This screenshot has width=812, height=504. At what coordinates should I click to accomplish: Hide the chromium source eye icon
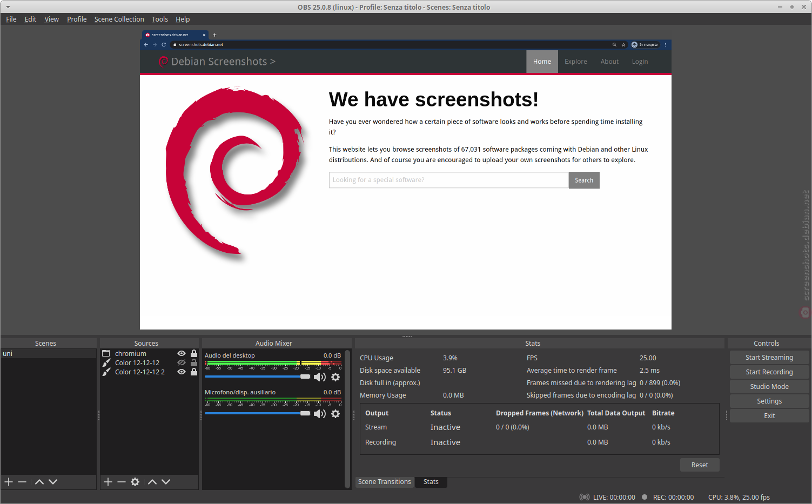[182, 353]
